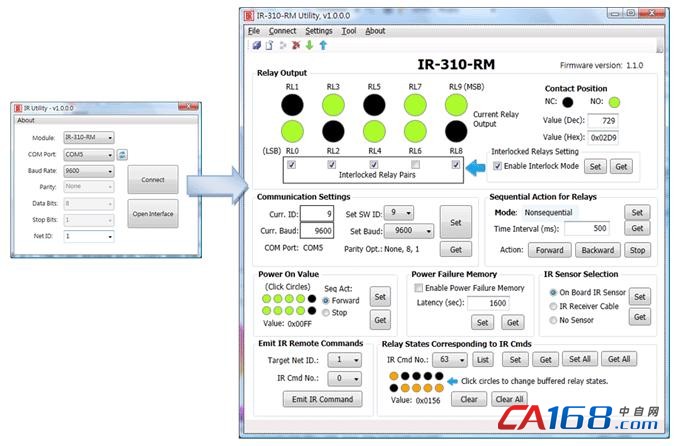
Task: Open IR Cmd No. 63 dropdown
Action: point(450,359)
